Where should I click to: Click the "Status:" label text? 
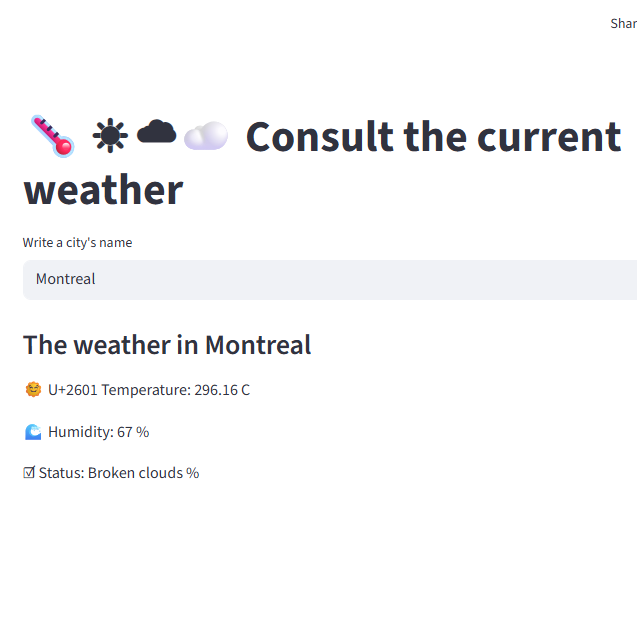[61, 473]
